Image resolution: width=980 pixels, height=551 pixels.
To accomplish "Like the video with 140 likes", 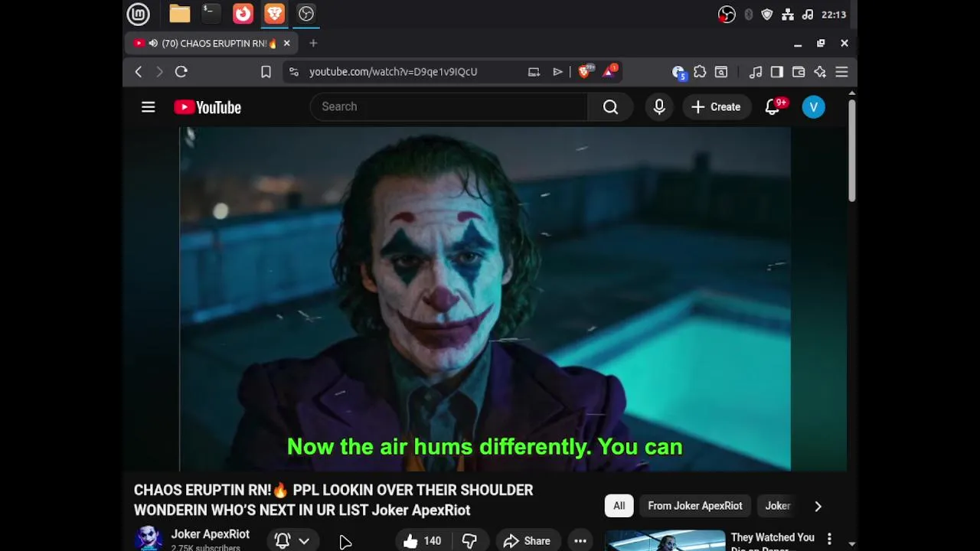I will pyautogui.click(x=423, y=541).
